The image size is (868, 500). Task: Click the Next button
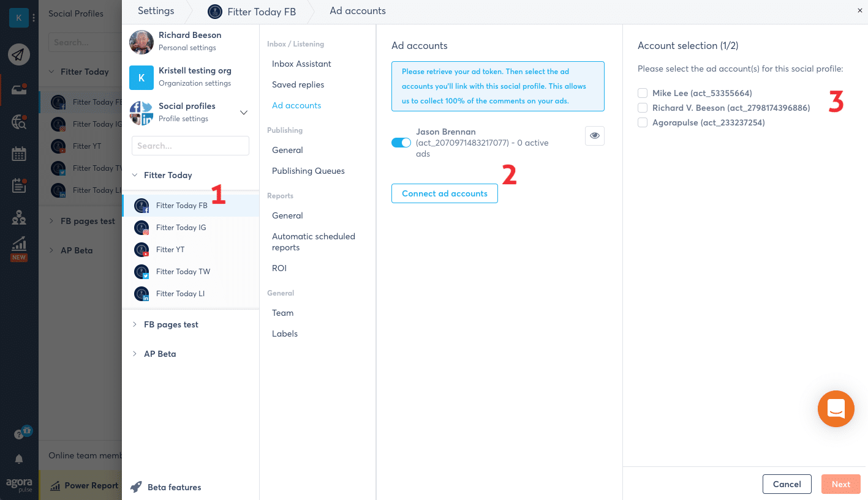pos(841,484)
